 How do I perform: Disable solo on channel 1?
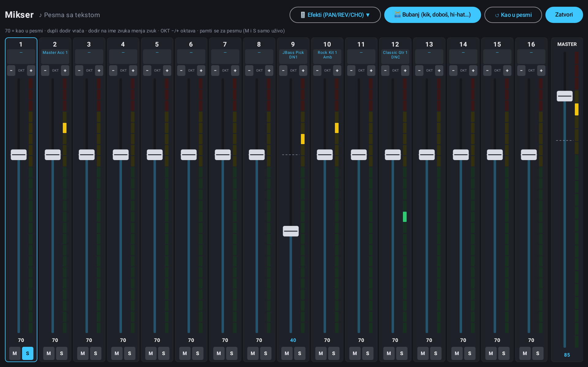[28, 353]
